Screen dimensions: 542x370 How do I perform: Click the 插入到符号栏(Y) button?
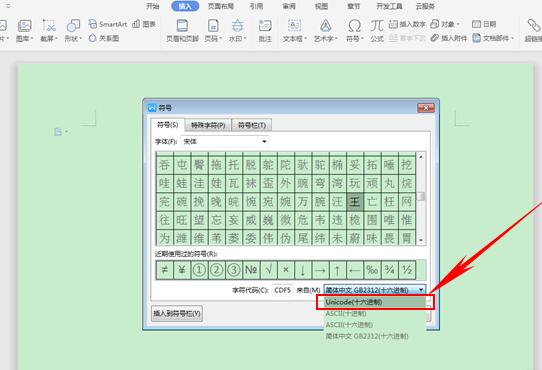(x=177, y=314)
